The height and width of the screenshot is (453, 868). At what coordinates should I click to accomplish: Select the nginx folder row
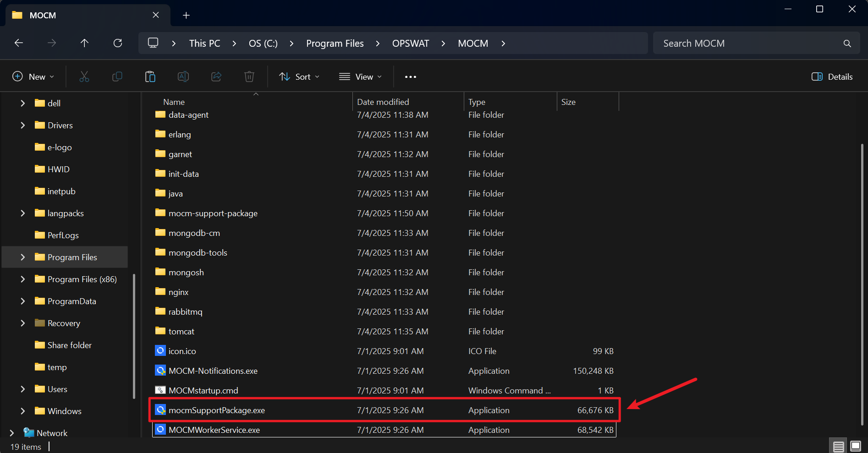[x=384, y=292]
